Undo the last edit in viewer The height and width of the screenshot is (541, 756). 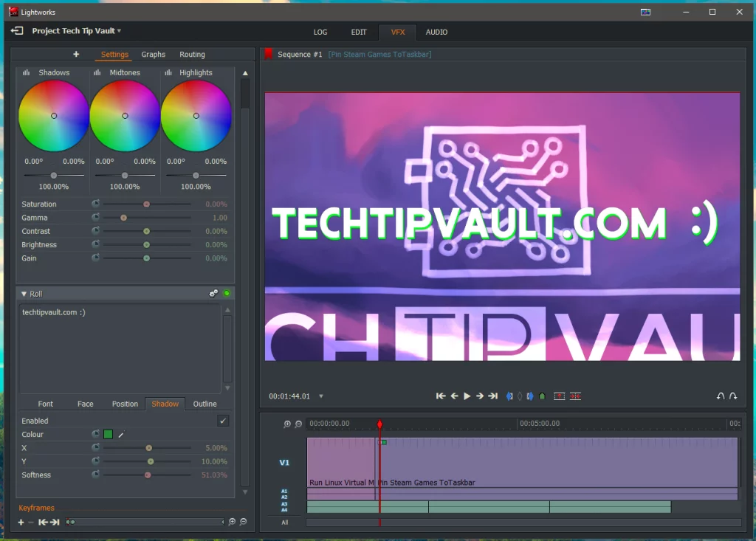coord(721,396)
